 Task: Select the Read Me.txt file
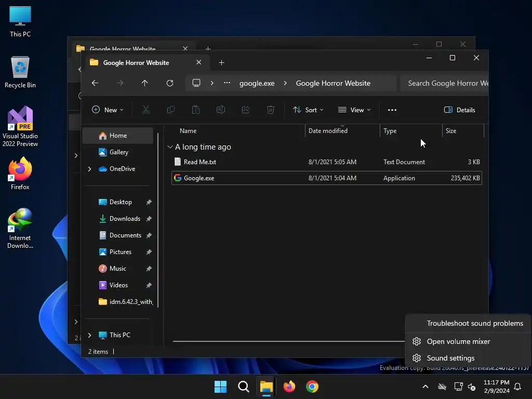[326, 162]
